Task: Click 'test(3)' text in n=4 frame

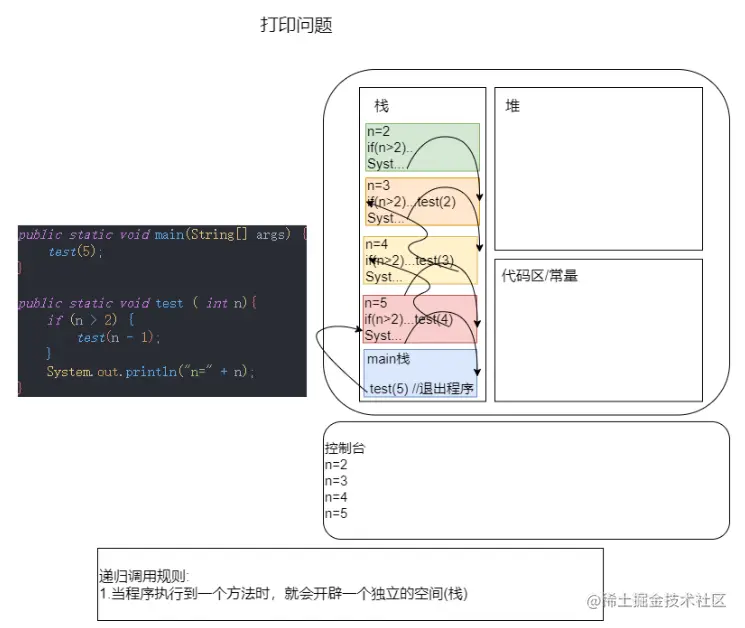Action: pos(434,260)
